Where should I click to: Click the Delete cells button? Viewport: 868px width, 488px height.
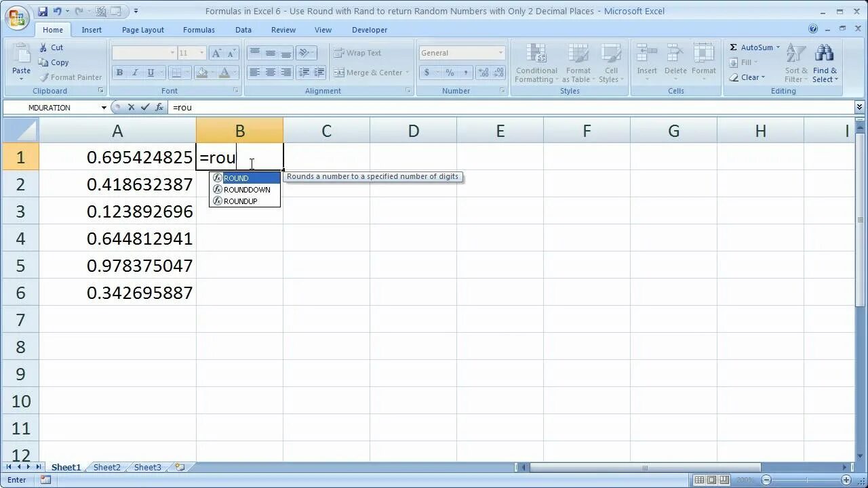675,63
